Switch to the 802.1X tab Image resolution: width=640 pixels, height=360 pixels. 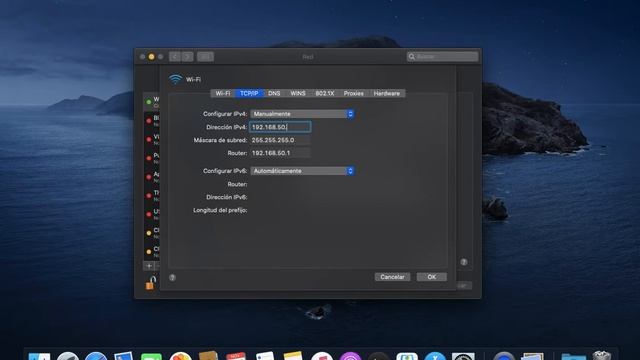pos(324,93)
